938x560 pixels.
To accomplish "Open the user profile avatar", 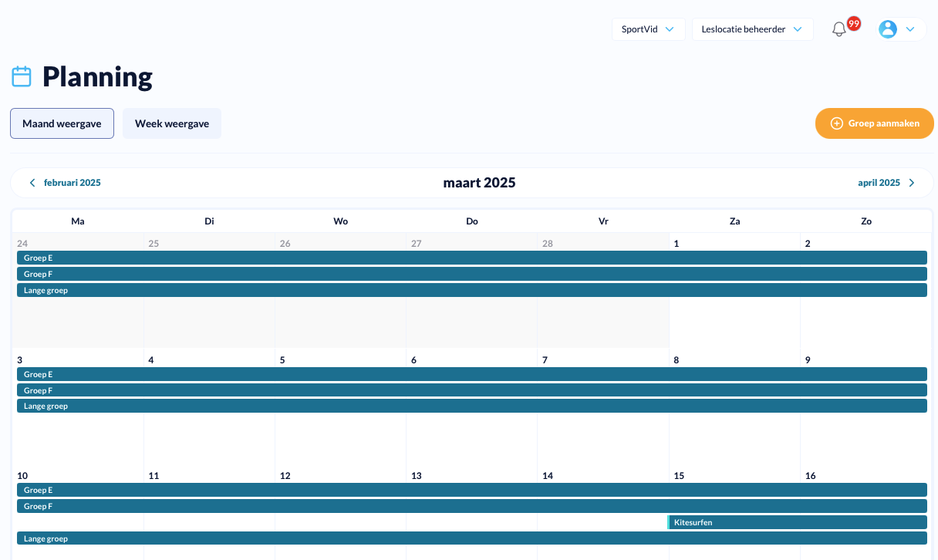I will coord(888,29).
